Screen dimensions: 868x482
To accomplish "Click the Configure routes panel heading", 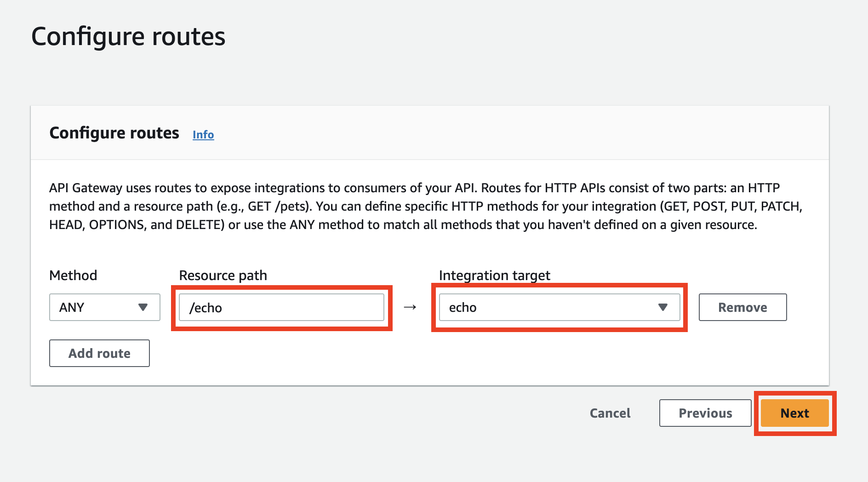I will pyautogui.click(x=114, y=133).
